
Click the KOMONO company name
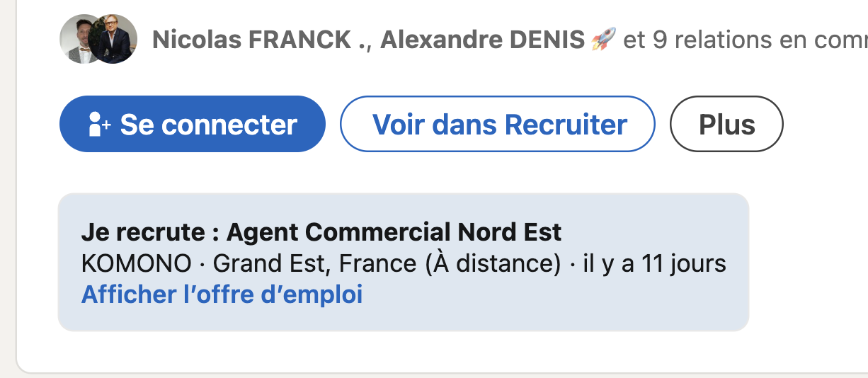click(x=136, y=264)
